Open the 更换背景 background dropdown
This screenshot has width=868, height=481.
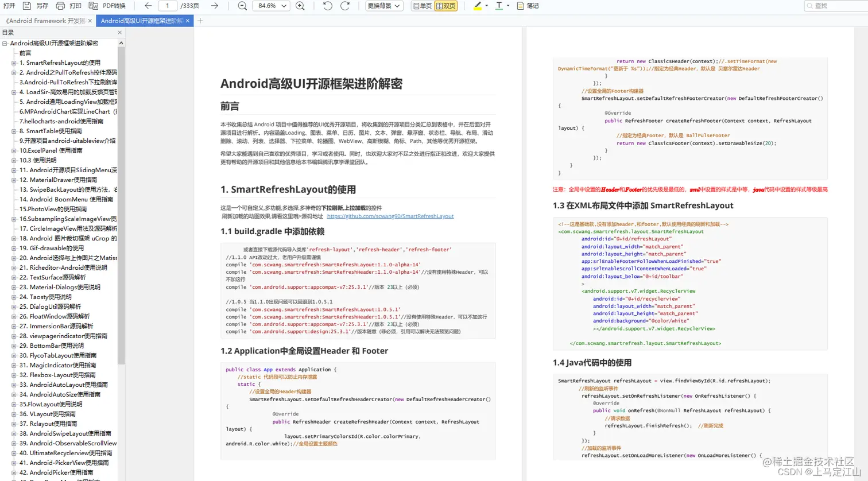point(384,6)
